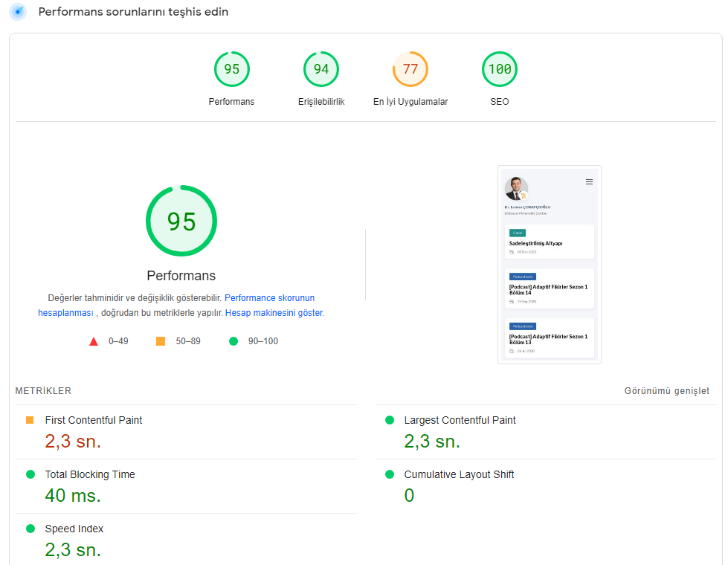
Task: Expand the Total Blocking Time metric
Action: coord(90,474)
